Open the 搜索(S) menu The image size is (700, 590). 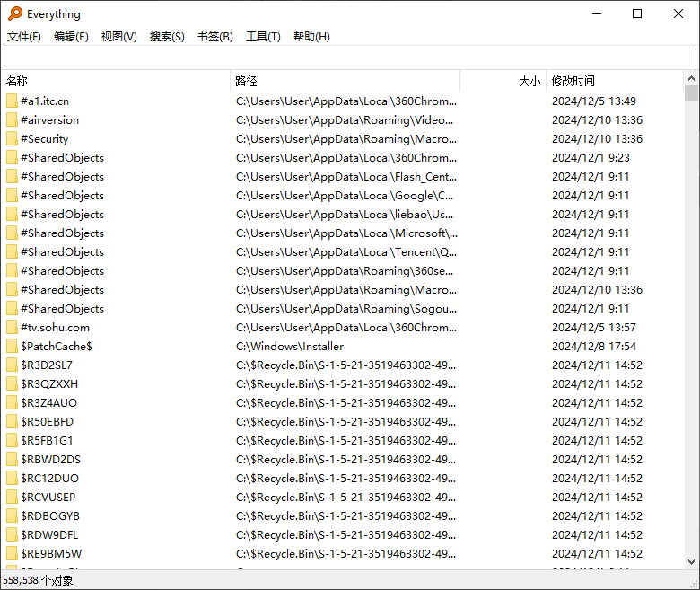click(x=167, y=37)
